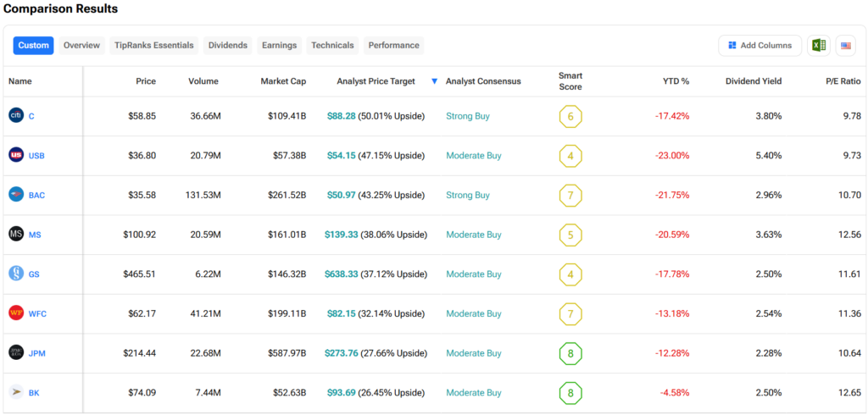Sort table by P/E Ratio header

843,81
